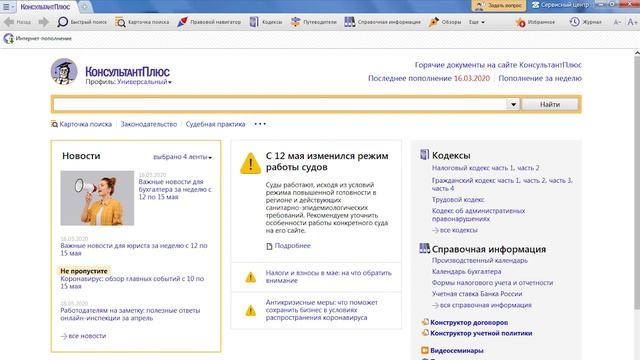Open Антикризисные меры notice
This screenshot has height=360, width=640.
pyautogui.click(x=322, y=310)
